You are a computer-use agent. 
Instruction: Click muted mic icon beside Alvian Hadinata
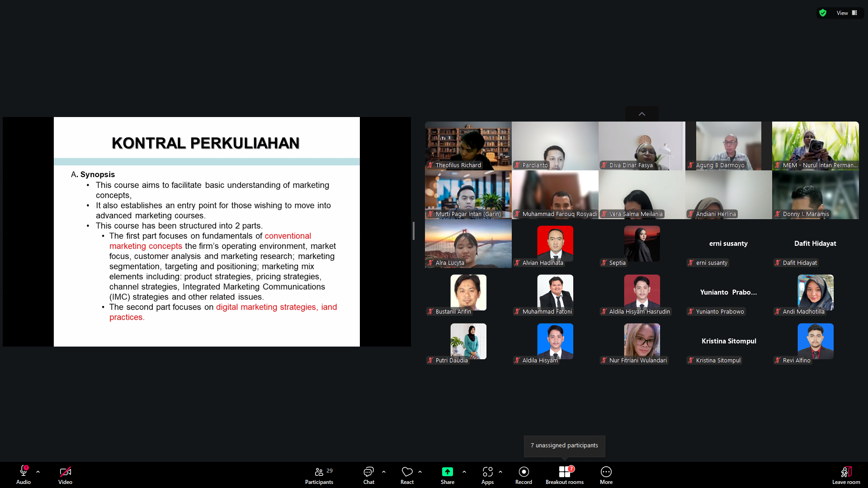pyautogui.click(x=517, y=263)
